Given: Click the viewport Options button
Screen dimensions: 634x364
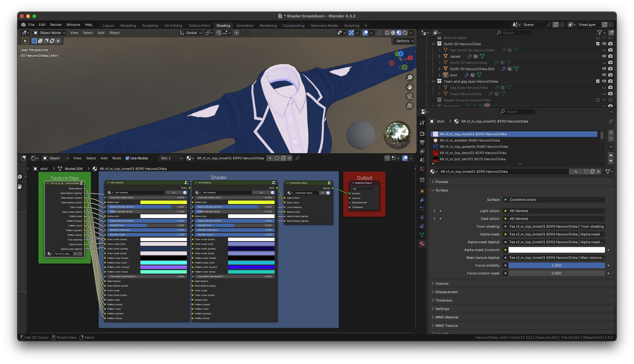Looking at the screenshot, I should click(404, 41).
